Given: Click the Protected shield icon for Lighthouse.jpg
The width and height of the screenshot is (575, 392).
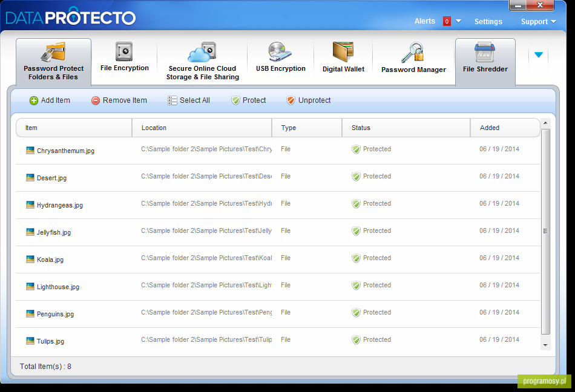Looking at the screenshot, I should [x=356, y=286].
